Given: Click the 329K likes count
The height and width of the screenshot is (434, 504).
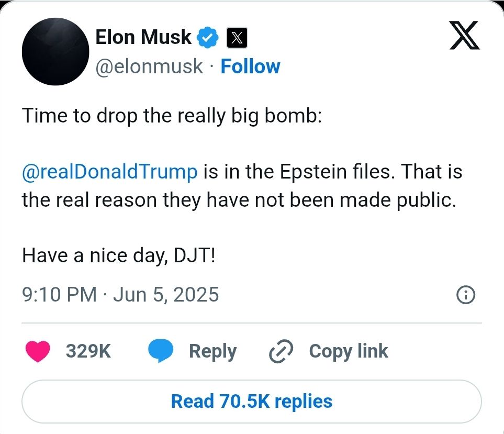Looking at the screenshot, I should tap(88, 351).
